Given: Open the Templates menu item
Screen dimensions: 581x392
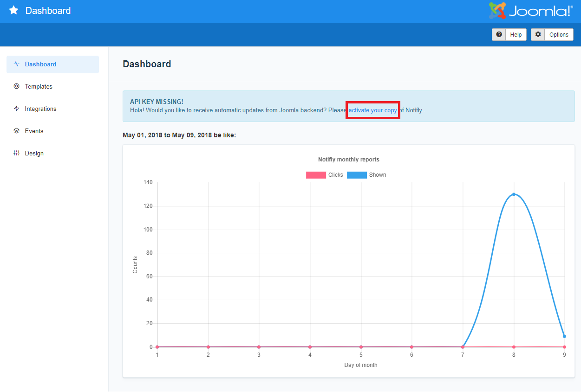Looking at the screenshot, I should 39,86.
